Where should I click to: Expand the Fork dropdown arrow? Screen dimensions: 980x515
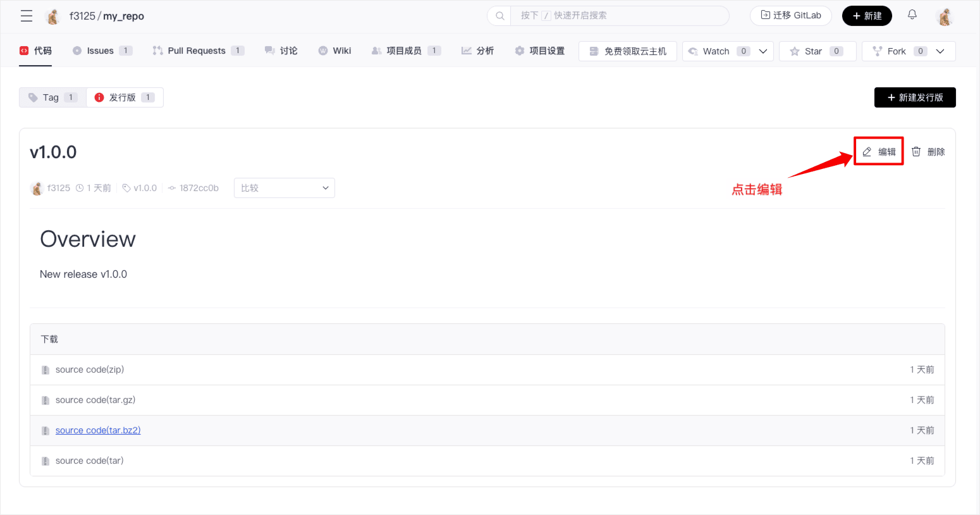point(940,51)
